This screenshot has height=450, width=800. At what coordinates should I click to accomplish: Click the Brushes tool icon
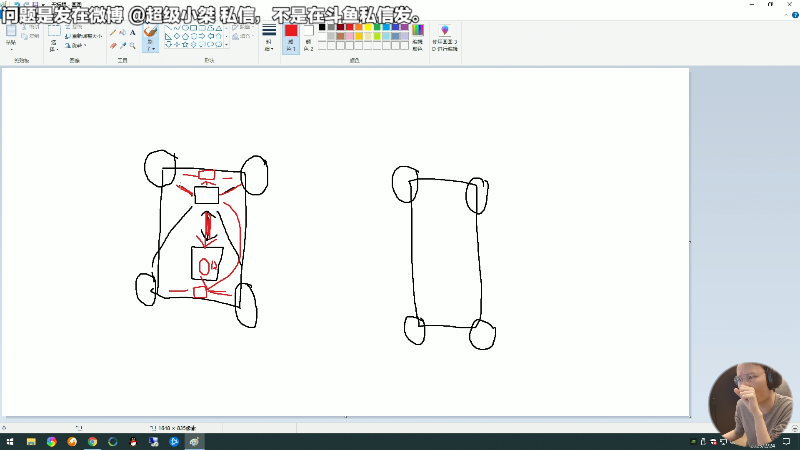150,31
